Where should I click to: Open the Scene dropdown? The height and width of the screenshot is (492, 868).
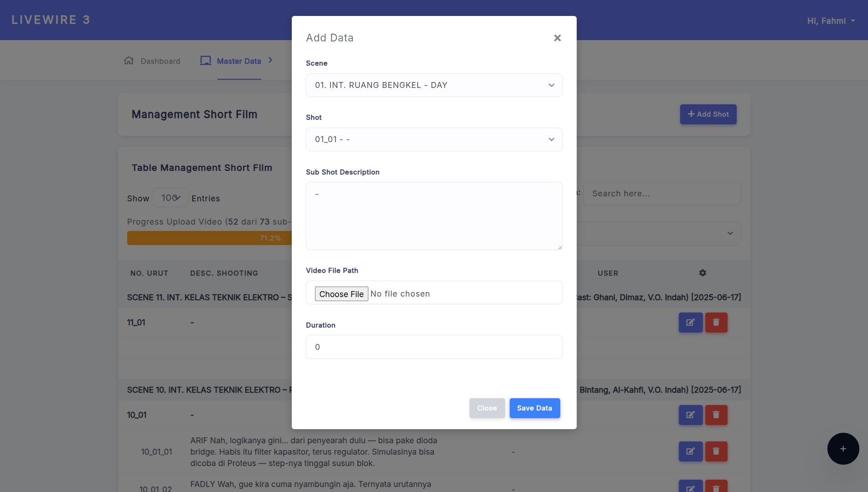(x=434, y=85)
